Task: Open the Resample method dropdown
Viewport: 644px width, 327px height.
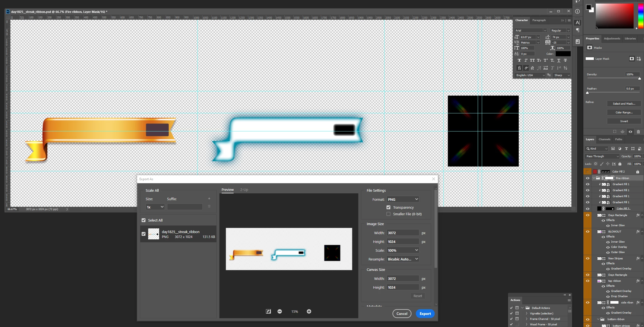Action: click(403, 259)
